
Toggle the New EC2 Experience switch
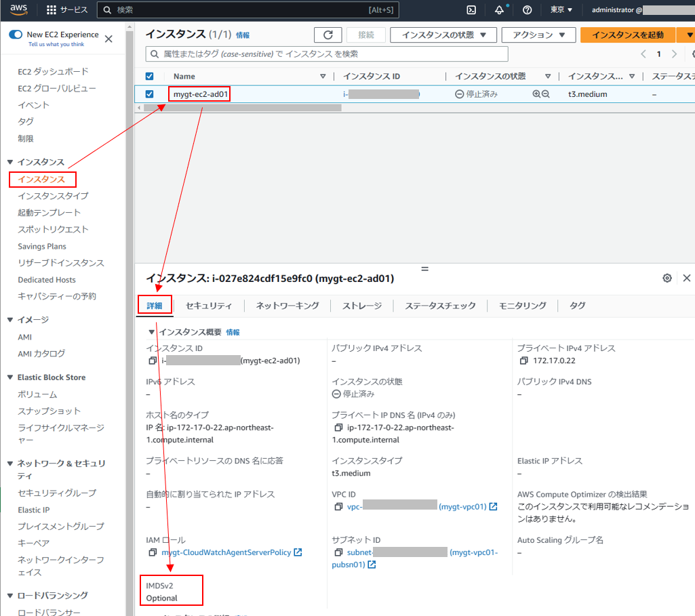tap(16, 35)
